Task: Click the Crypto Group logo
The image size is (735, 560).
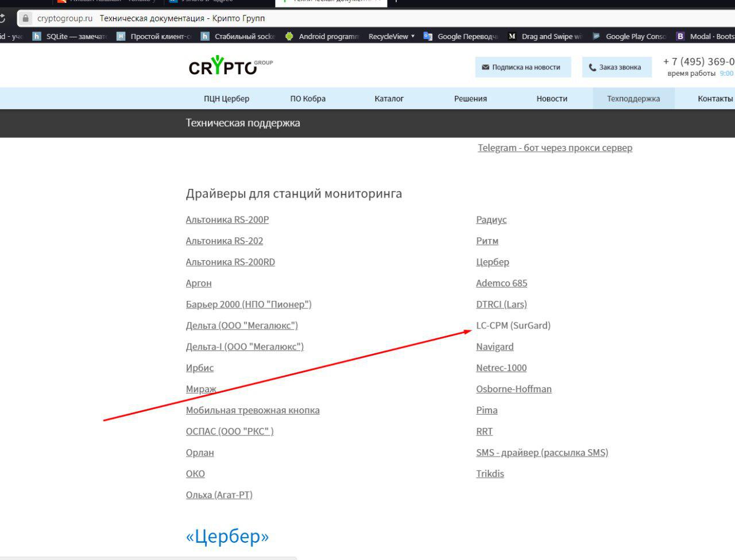Action: point(230,66)
